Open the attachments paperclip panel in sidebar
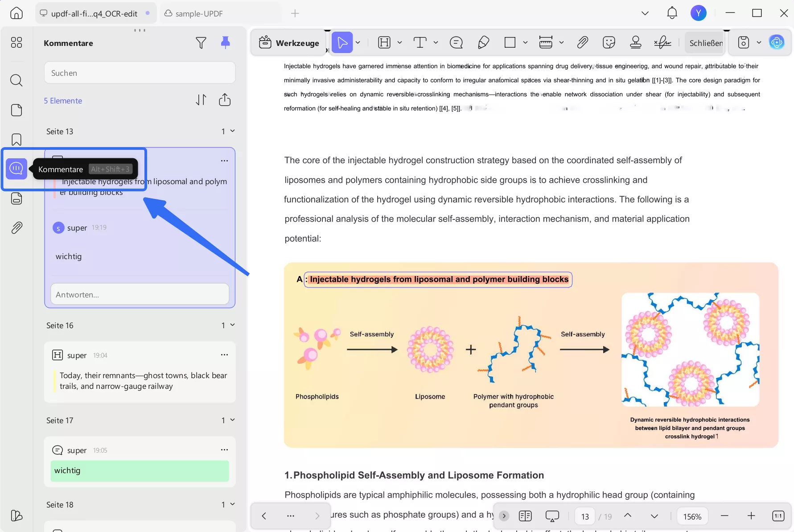 pos(16,228)
